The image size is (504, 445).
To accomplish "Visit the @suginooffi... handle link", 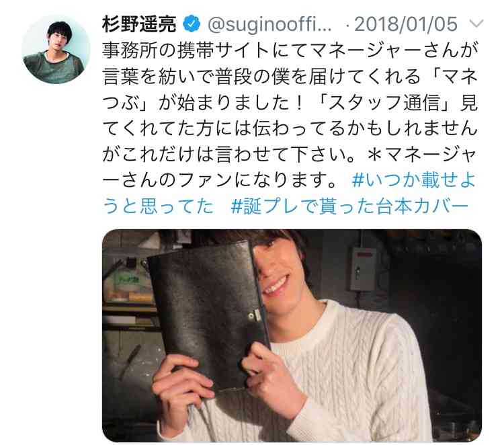I will pos(269,25).
